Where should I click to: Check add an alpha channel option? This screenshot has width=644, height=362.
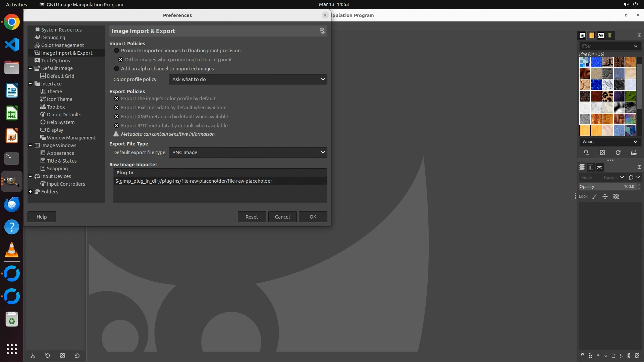pyautogui.click(x=116, y=69)
